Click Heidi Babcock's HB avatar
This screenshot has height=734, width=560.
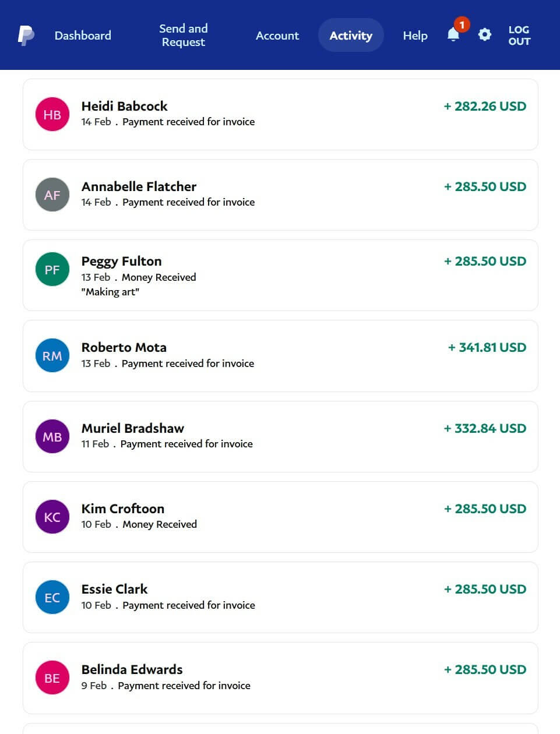(x=52, y=114)
